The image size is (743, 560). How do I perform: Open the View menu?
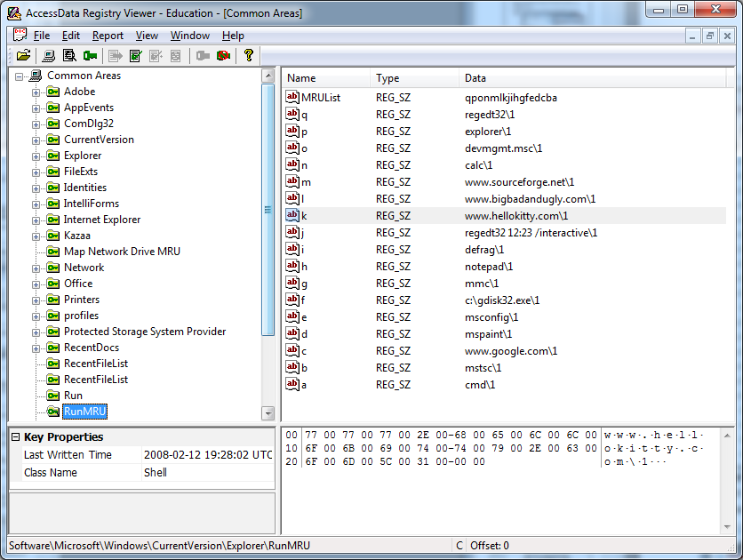tap(147, 36)
